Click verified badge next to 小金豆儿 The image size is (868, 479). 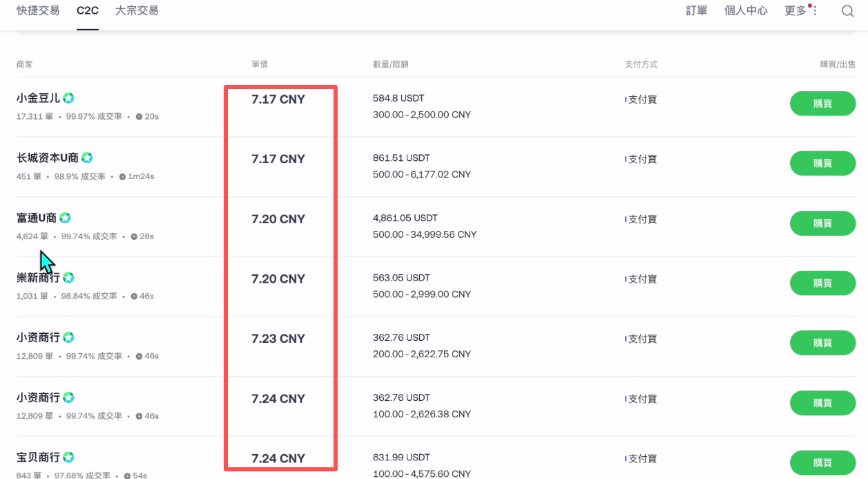pos(68,98)
